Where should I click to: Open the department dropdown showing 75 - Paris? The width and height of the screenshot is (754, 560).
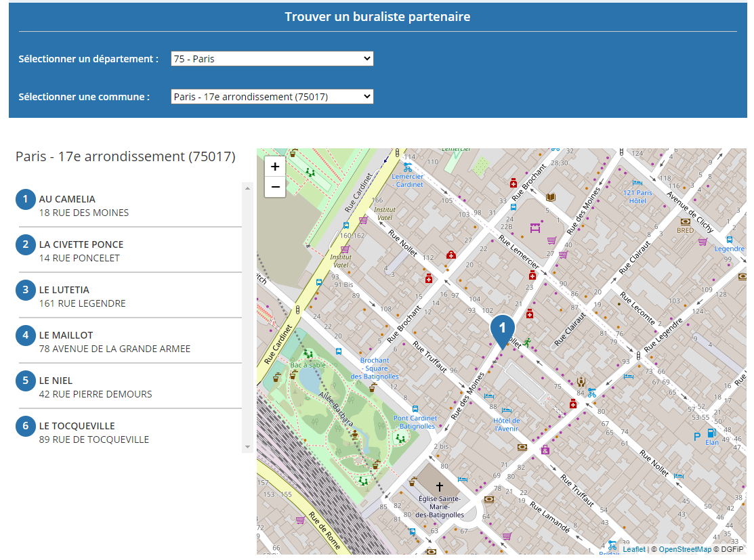tap(272, 59)
